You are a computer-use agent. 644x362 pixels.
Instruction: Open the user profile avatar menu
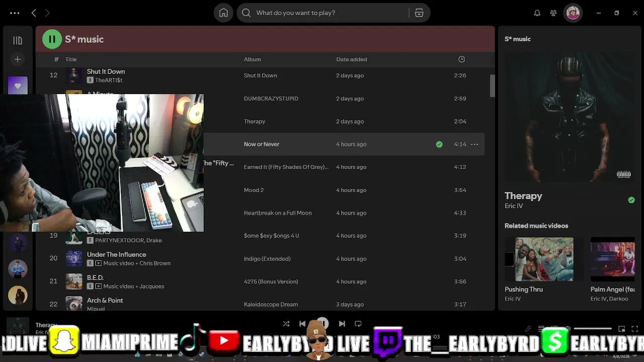(573, 13)
